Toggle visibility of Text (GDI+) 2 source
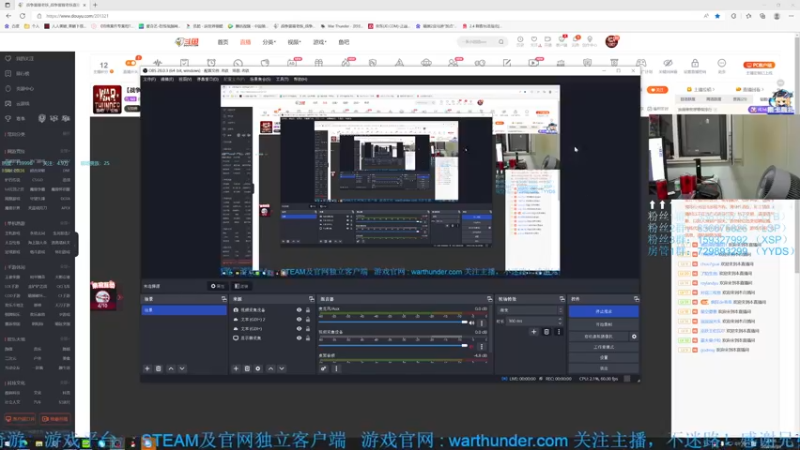Viewport: 800px width, 450px height. pyautogui.click(x=299, y=319)
